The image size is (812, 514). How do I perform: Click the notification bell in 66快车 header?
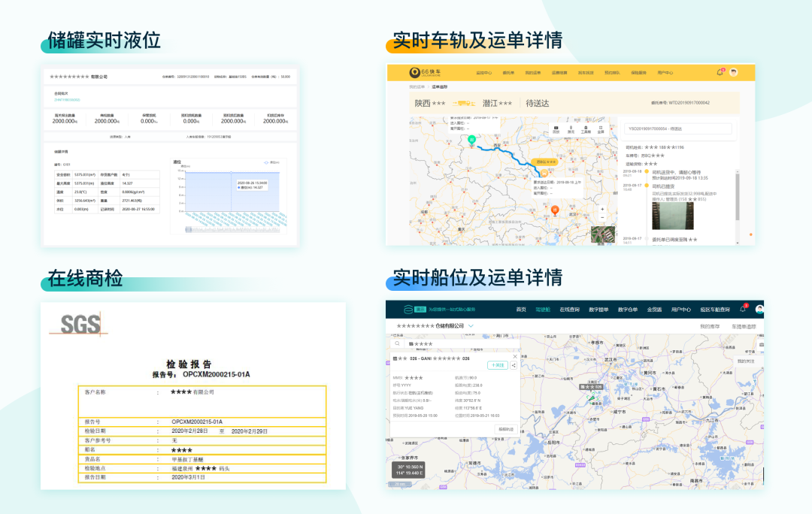coord(720,72)
